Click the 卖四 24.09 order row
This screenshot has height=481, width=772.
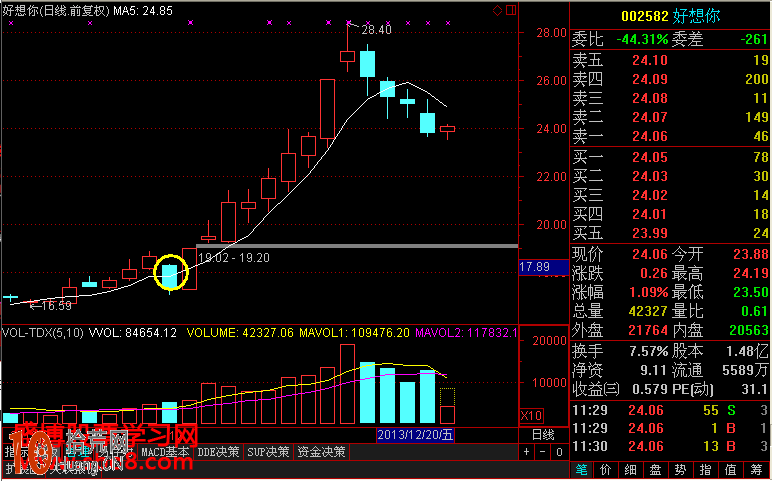(670, 79)
